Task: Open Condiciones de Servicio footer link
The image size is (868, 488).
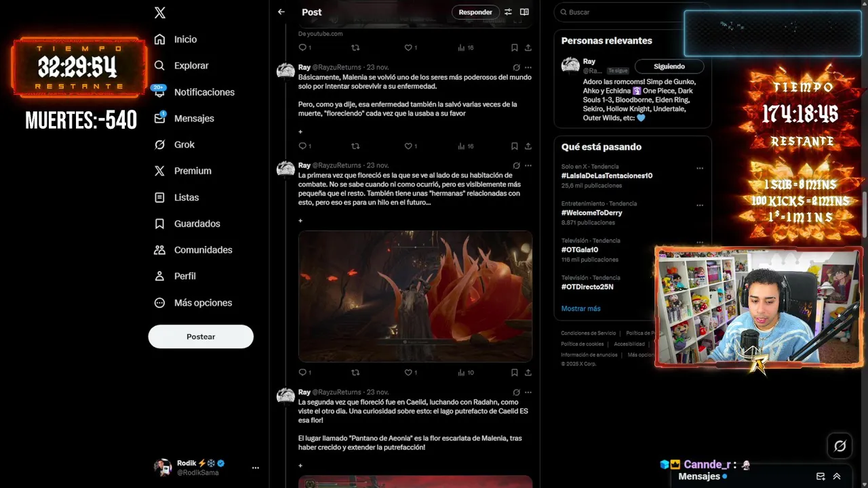Action: [x=589, y=333]
